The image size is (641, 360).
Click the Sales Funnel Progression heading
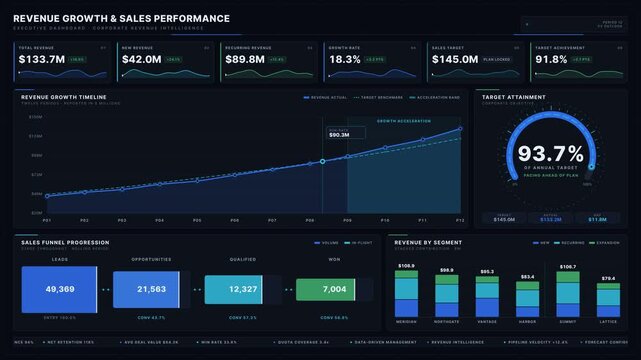(65, 243)
